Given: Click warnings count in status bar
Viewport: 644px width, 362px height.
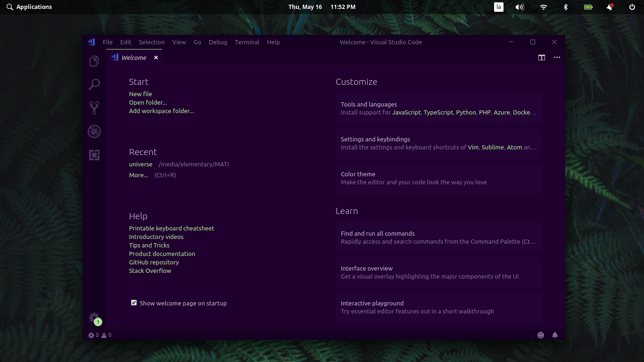Looking at the screenshot, I should [107, 335].
